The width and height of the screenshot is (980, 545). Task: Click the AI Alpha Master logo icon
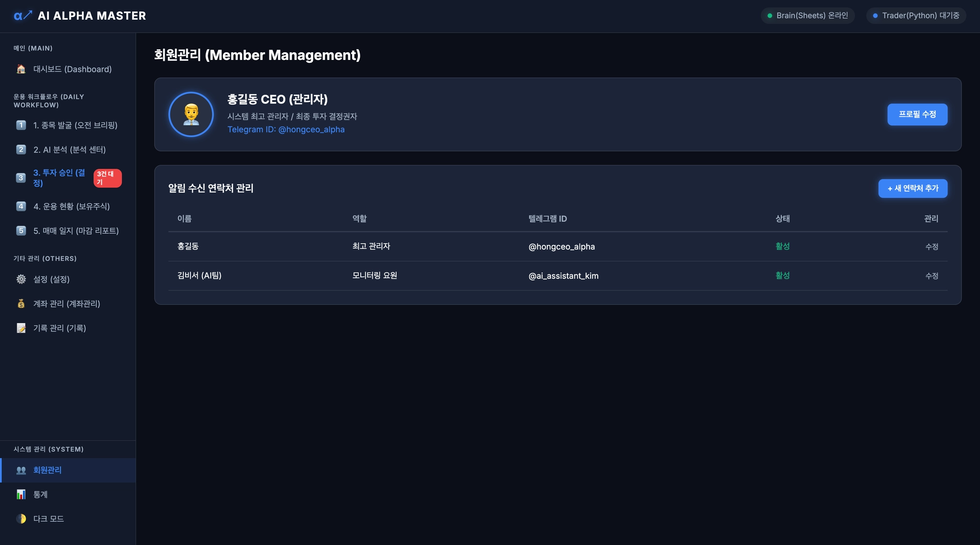pos(22,16)
